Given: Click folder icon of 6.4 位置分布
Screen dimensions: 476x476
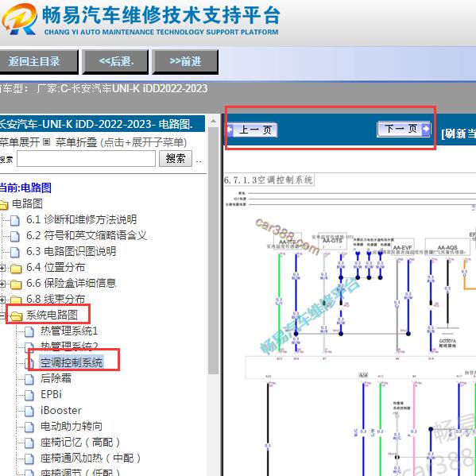Looking at the screenshot, I should [x=16, y=269].
